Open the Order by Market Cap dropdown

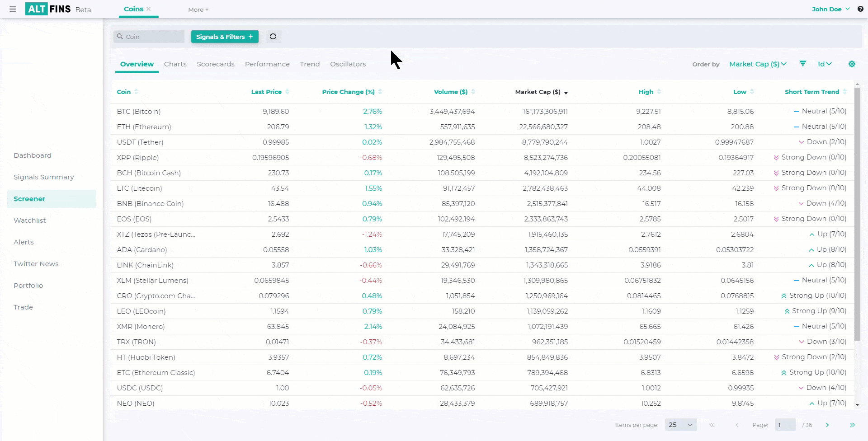pos(758,64)
